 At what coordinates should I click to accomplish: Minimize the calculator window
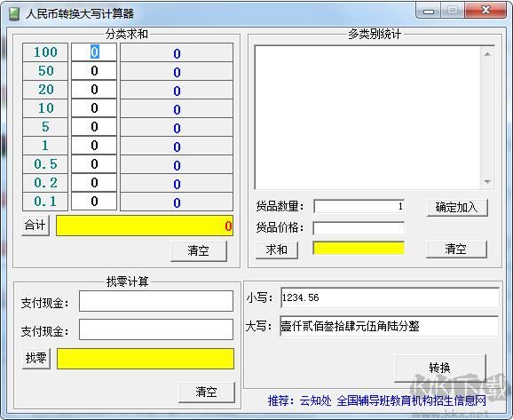[429, 11]
